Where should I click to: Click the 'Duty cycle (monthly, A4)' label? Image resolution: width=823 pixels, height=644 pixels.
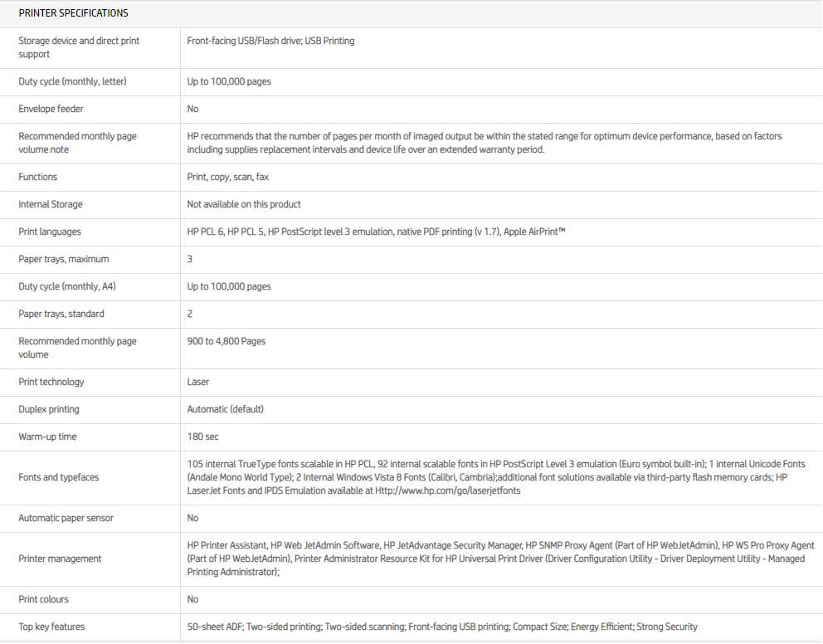(x=66, y=286)
